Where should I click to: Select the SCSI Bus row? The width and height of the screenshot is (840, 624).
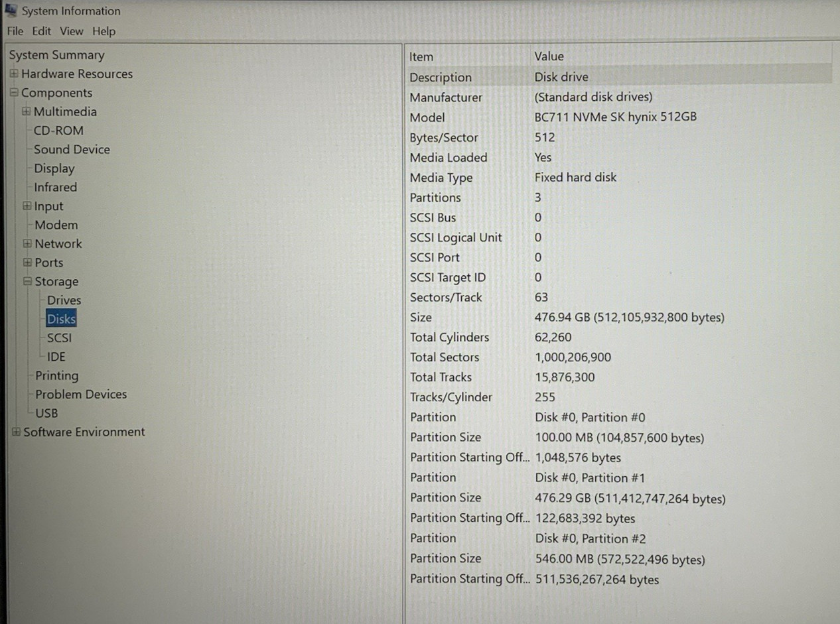(619, 218)
